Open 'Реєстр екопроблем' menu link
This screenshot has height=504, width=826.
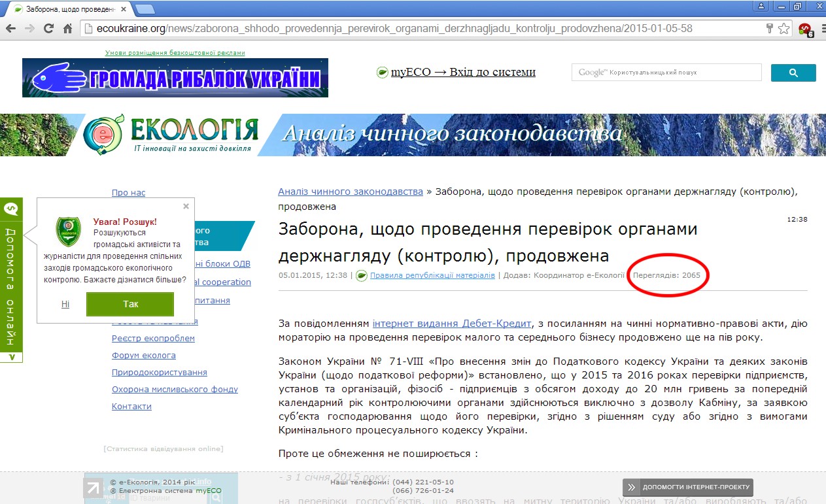coord(153,338)
